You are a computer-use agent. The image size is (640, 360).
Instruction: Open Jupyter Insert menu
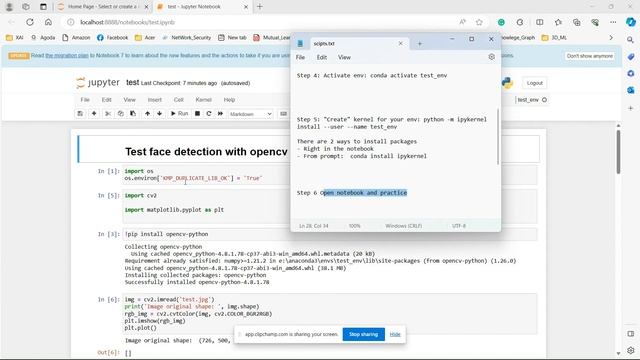(155, 100)
